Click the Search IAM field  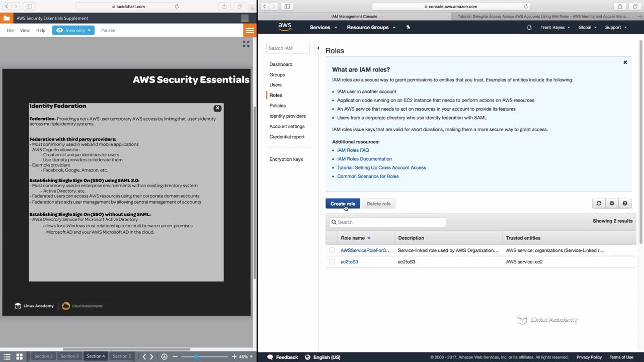[288, 48]
